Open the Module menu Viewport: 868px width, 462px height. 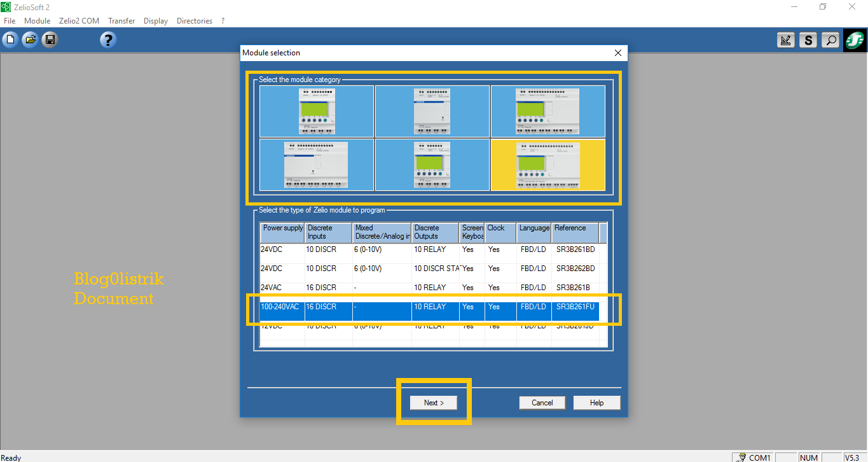coord(37,20)
